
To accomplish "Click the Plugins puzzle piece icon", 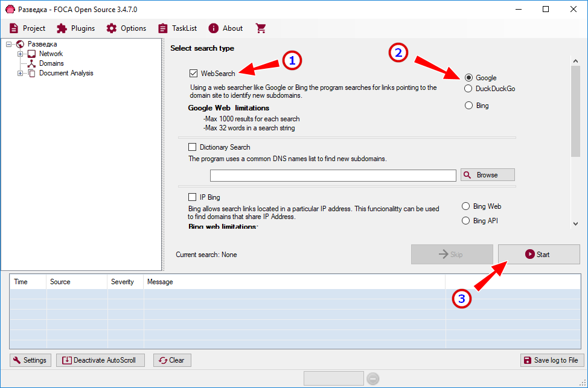I will (62, 28).
